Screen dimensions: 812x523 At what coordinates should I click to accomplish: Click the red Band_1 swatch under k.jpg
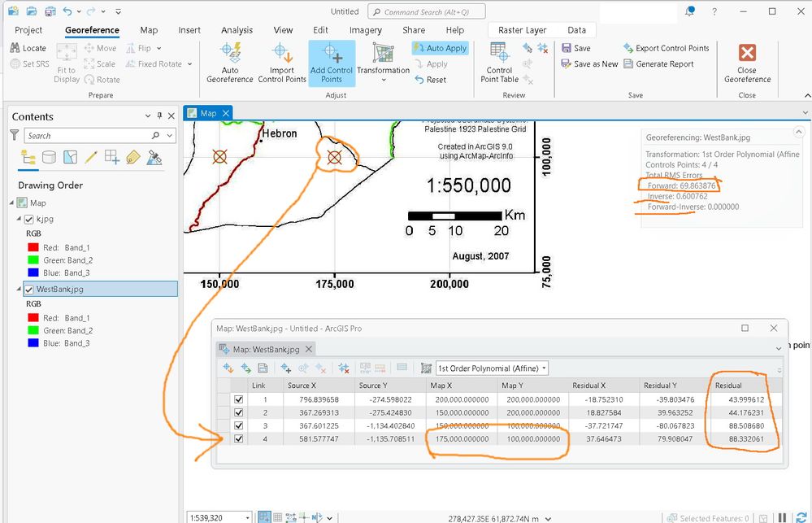point(33,247)
